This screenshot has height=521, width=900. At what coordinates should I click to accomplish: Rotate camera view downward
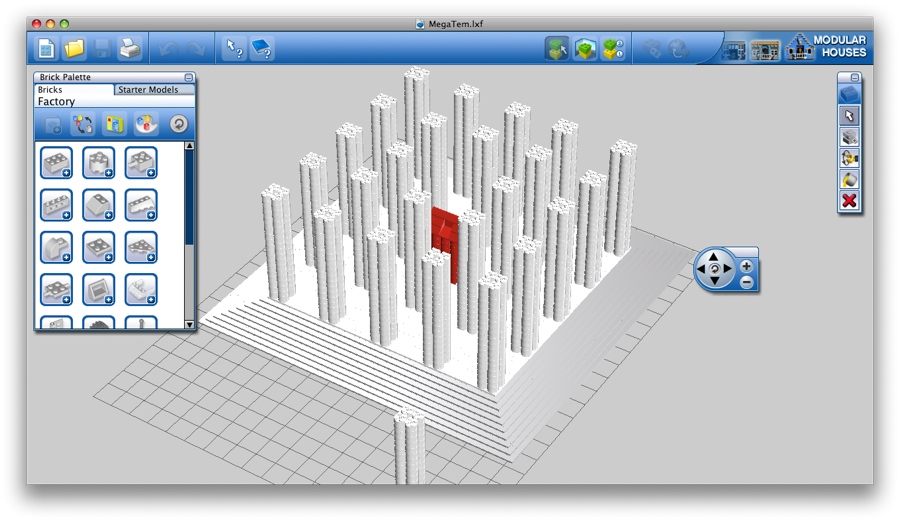click(714, 281)
